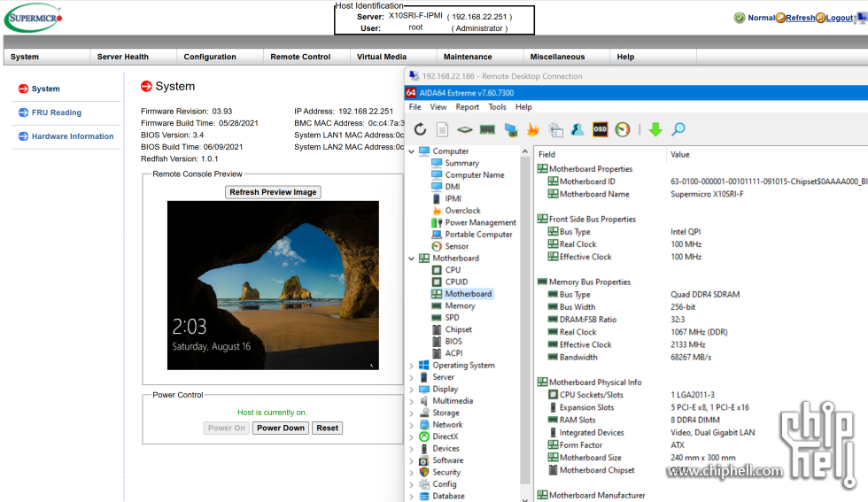Open the Configuration tab
This screenshot has height=502, width=868.
click(210, 57)
